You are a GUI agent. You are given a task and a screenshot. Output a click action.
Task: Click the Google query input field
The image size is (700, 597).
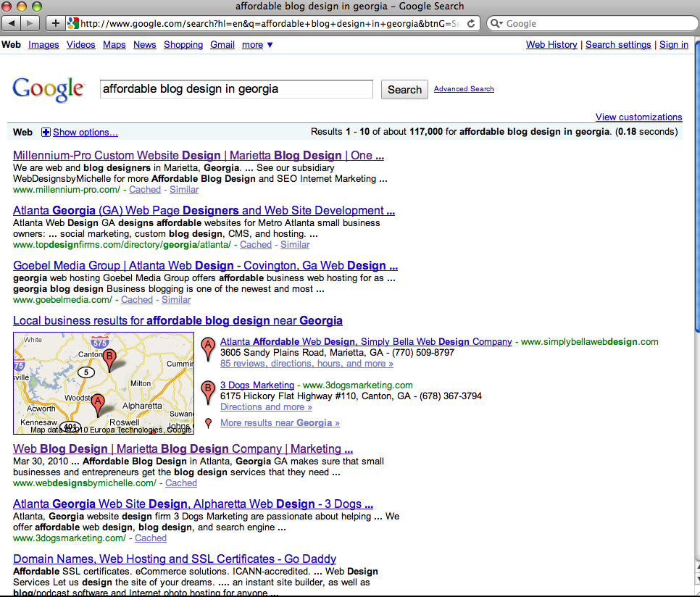236,89
